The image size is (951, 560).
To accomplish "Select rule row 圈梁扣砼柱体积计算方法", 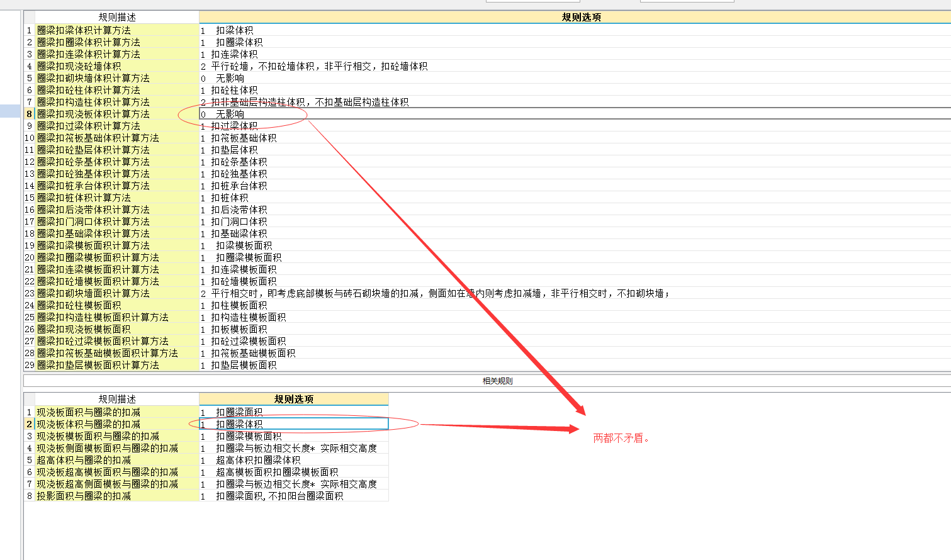I will [117, 90].
